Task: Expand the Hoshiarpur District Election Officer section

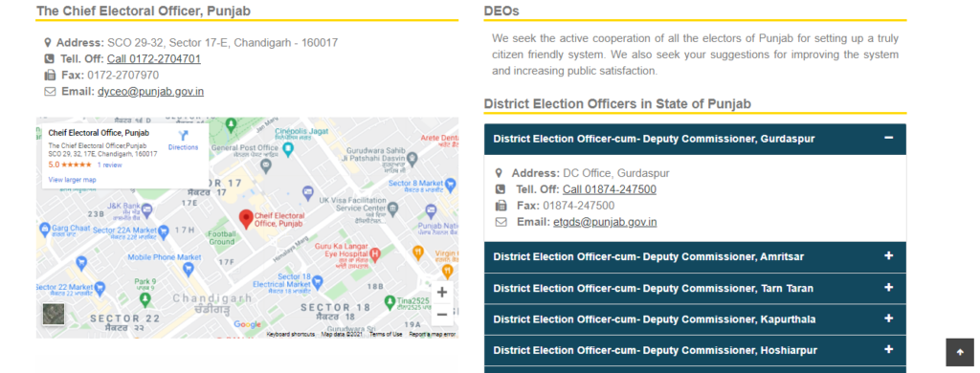Action: tap(695, 350)
